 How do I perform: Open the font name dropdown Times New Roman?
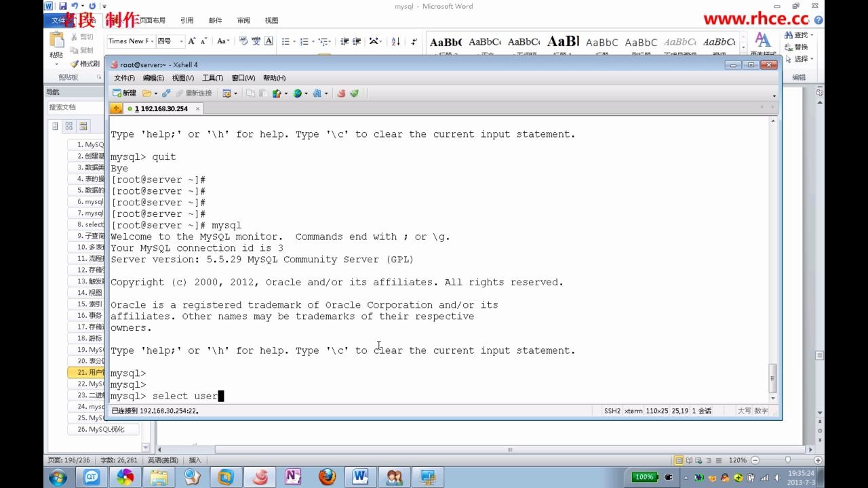pyautogui.click(x=153, y=41)
